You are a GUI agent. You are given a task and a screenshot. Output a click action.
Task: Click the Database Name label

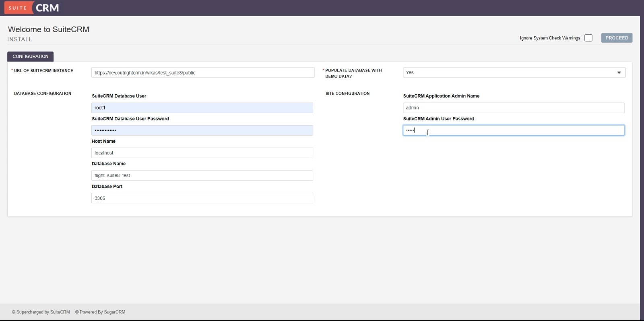pos(109,164)
